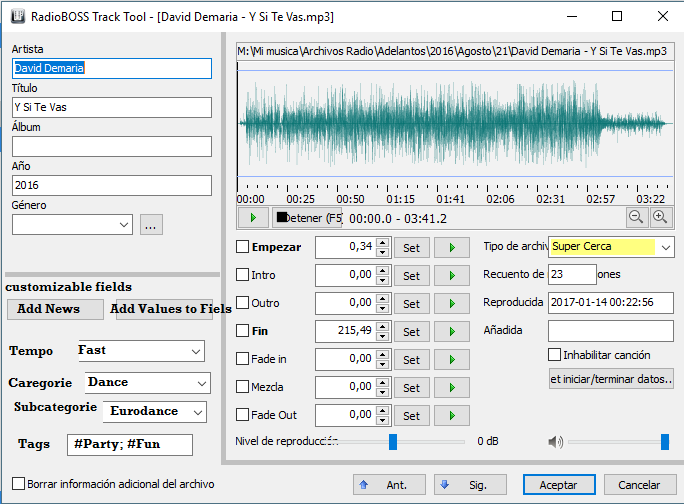Increase Empezar value with up arrow
The height and width of the screenshot is (504, 684).
(383, 243)
